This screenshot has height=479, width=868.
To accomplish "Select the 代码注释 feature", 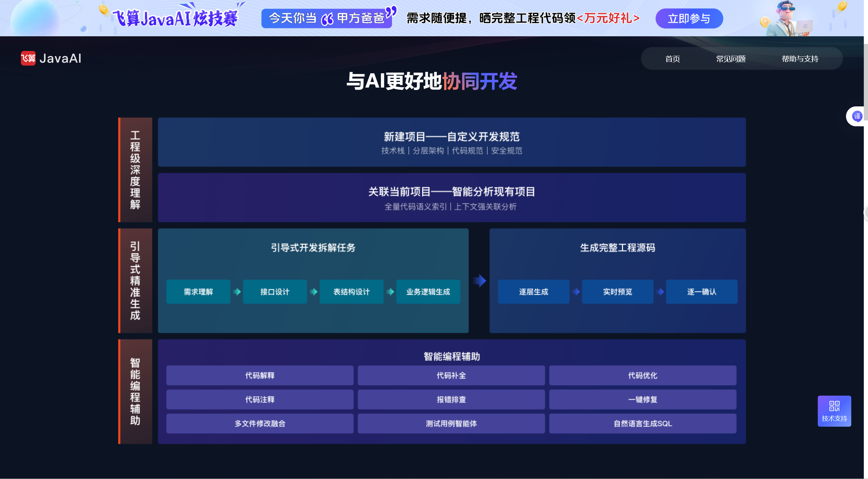I will pyautogui.click(x=260, y=399).
